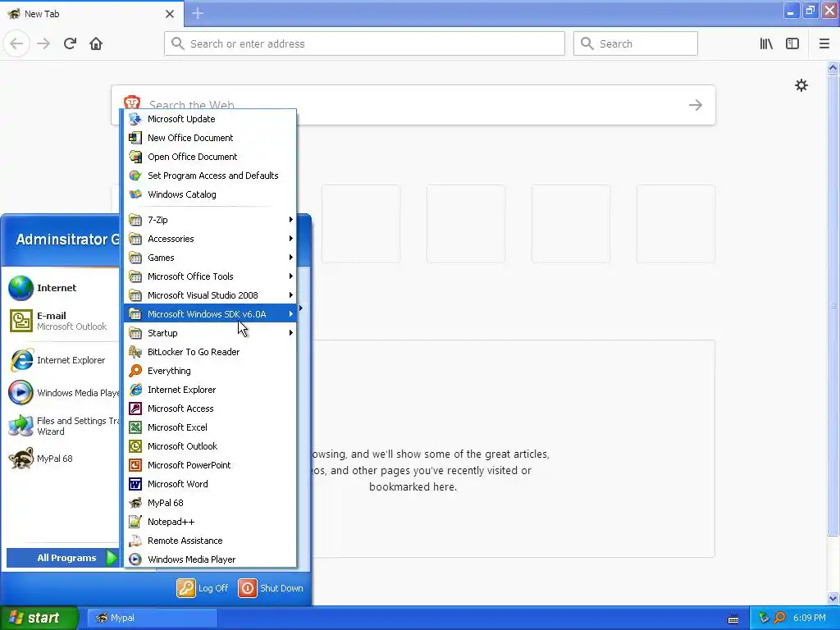840x630 pixels.
Task: Go back with the back arrow
Action: point(16,43)
